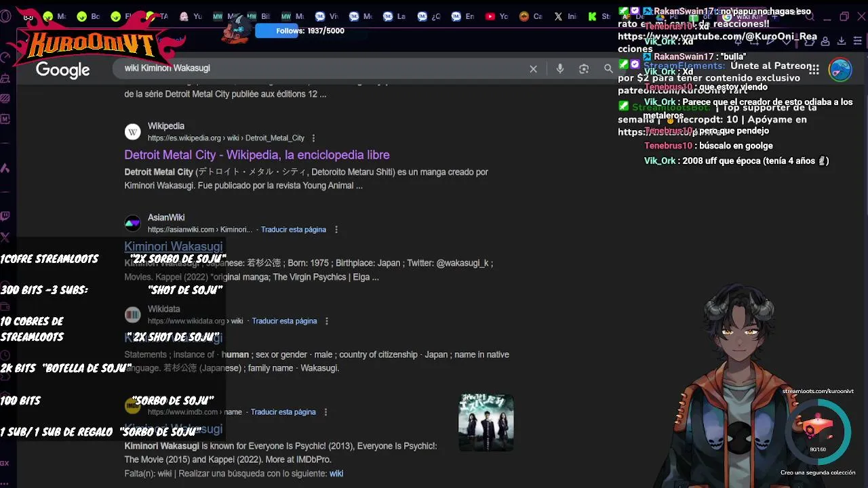The width and height of the screenshot is (868, 488).
Task: Switch to the 'Ca' tab
Action: (x=531, y=16)
